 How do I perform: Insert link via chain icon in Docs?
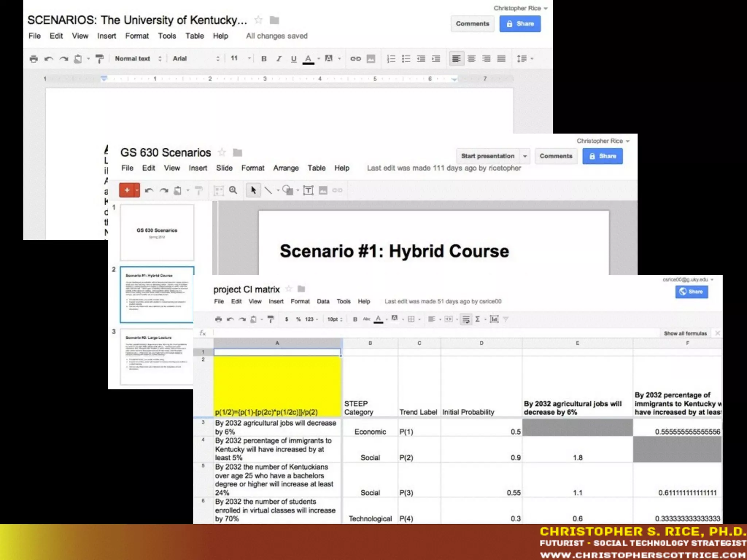[x=355, y=59]
